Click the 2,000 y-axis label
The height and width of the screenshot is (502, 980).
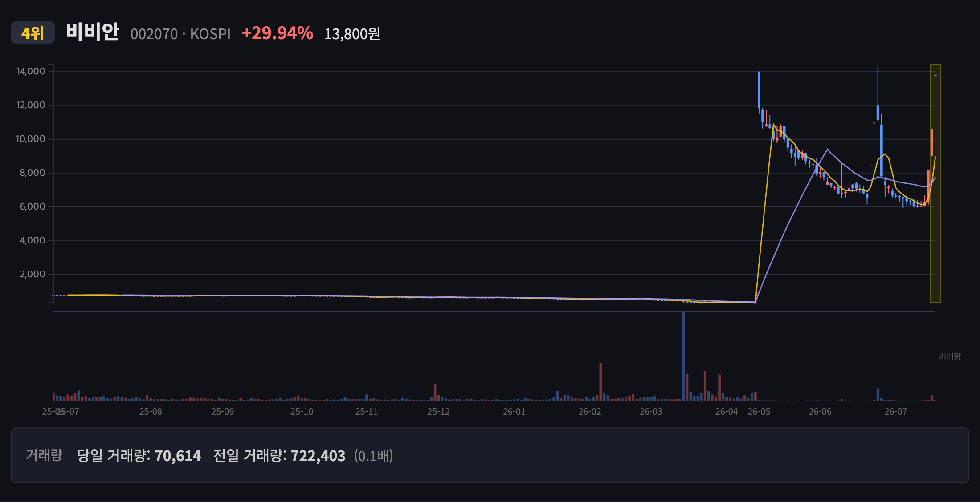[x=33, y=274]
